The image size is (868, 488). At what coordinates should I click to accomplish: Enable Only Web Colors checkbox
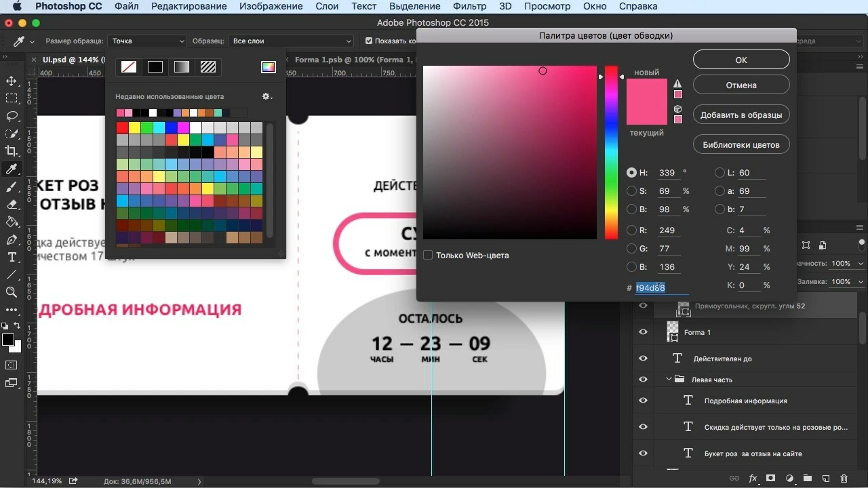pyautogui.click(x=428, y=256)
